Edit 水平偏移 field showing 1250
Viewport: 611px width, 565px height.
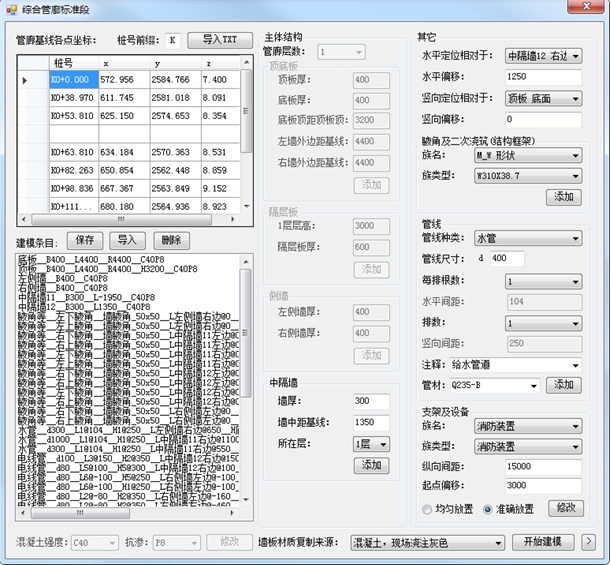click(543, 77)
